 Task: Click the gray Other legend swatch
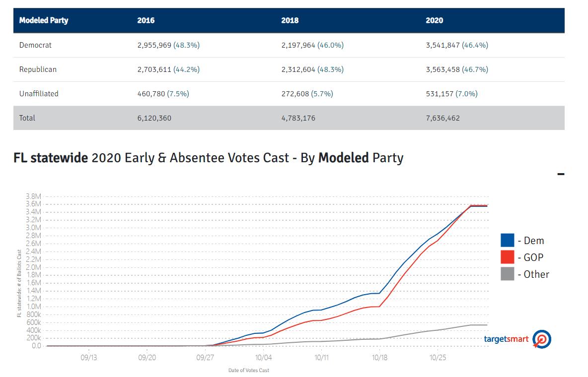507,274
